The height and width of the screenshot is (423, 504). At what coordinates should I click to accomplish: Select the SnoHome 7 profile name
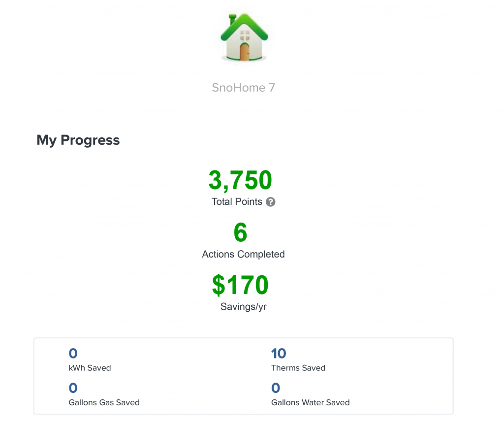(x=244, y=88)
